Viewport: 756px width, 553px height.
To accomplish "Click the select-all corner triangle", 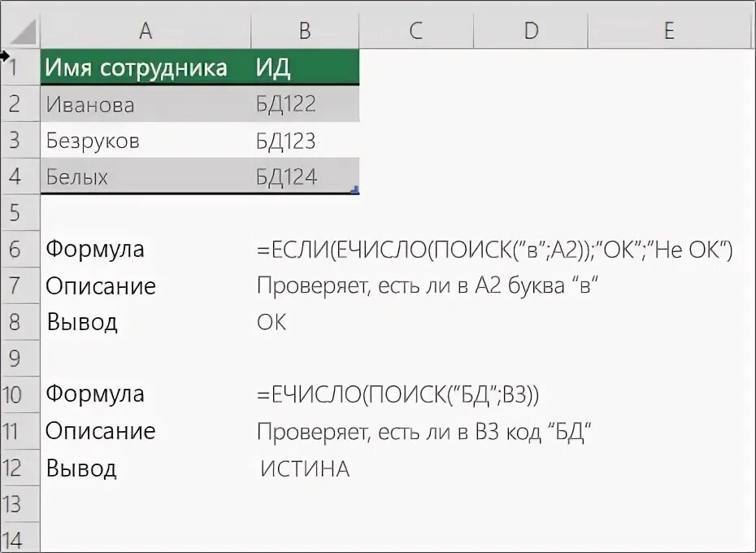I will (x=23, y=33).
